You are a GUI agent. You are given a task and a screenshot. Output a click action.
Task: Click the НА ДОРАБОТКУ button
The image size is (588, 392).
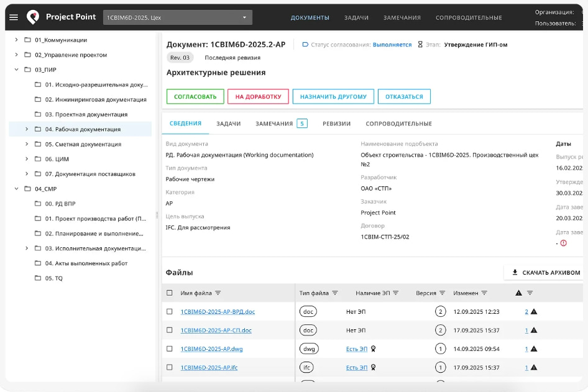pos(258,96)
